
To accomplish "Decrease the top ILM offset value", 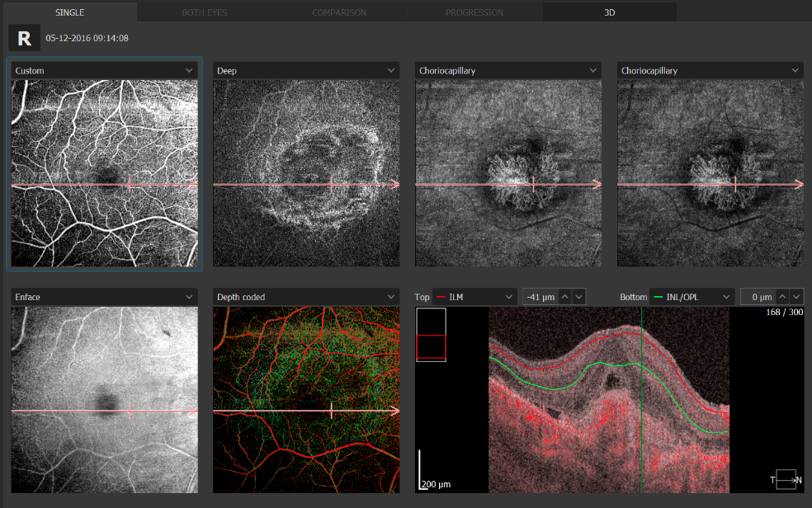I will pyautogui.click(x=578, y=297).
